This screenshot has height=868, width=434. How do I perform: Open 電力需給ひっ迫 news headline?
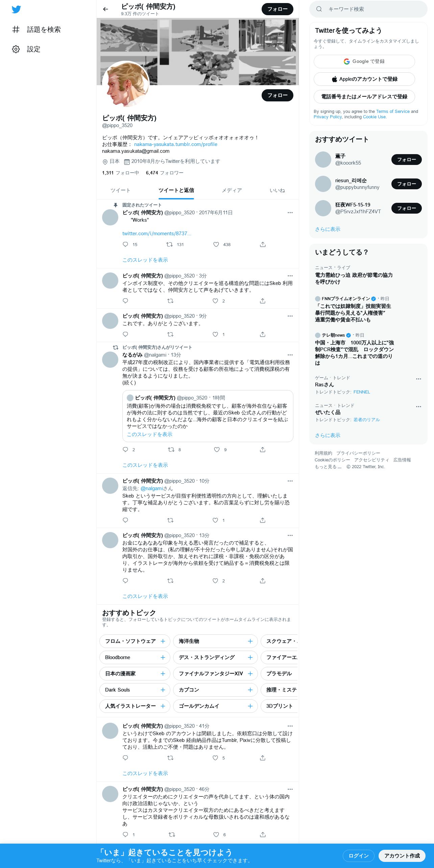click(354, 279)
